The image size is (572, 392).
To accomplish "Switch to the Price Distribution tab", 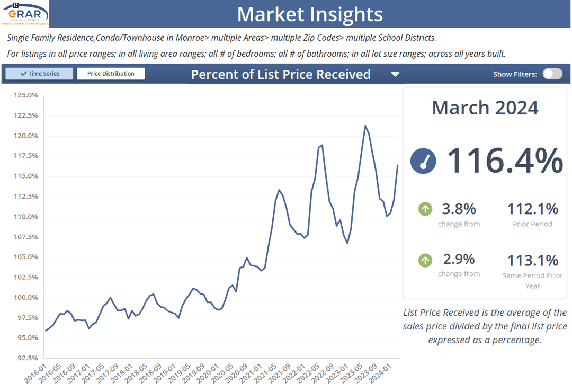I will click(111, 74).
